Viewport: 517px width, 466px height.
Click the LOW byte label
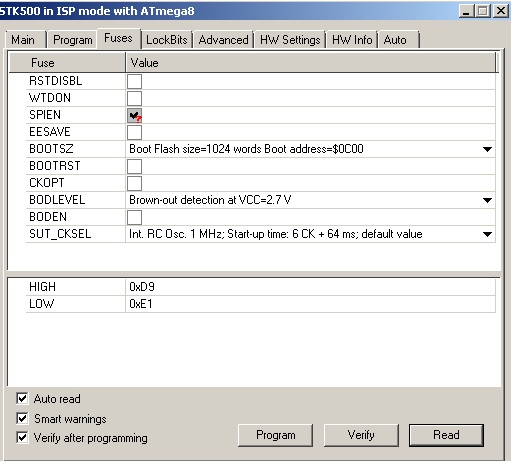tap(41, 304)
